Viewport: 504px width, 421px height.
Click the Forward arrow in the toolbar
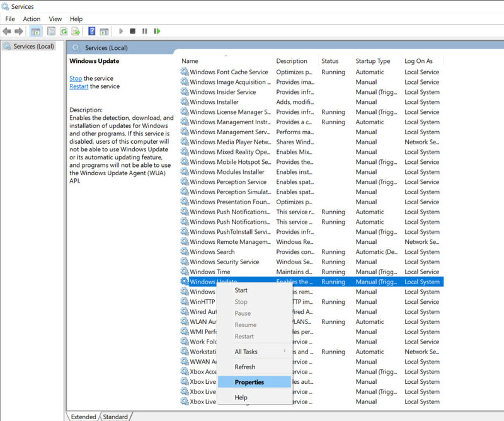click(x=19, y=32)
